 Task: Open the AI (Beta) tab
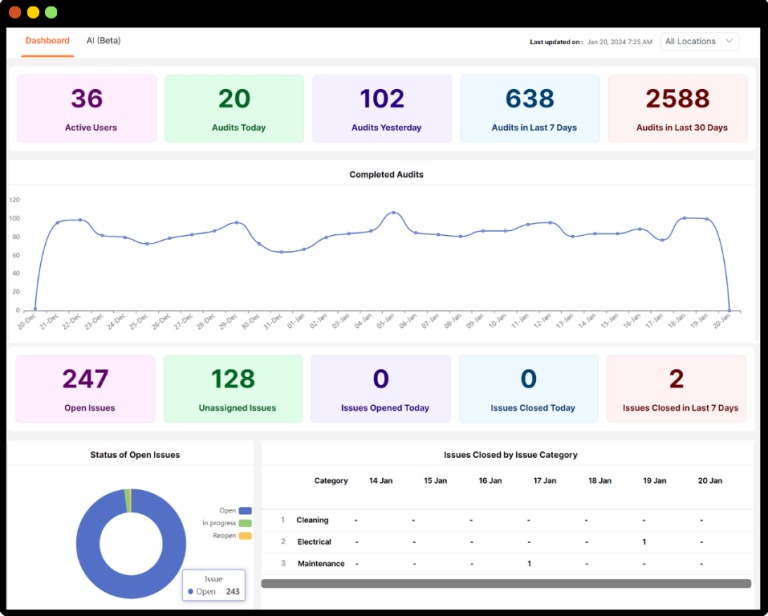click(x=103, y=41)
